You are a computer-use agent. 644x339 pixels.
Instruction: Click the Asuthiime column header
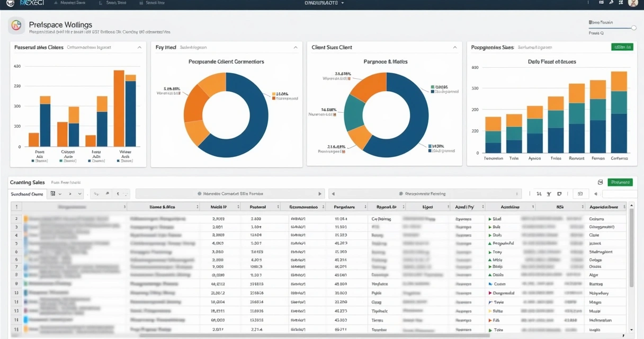tap(511, 207)
